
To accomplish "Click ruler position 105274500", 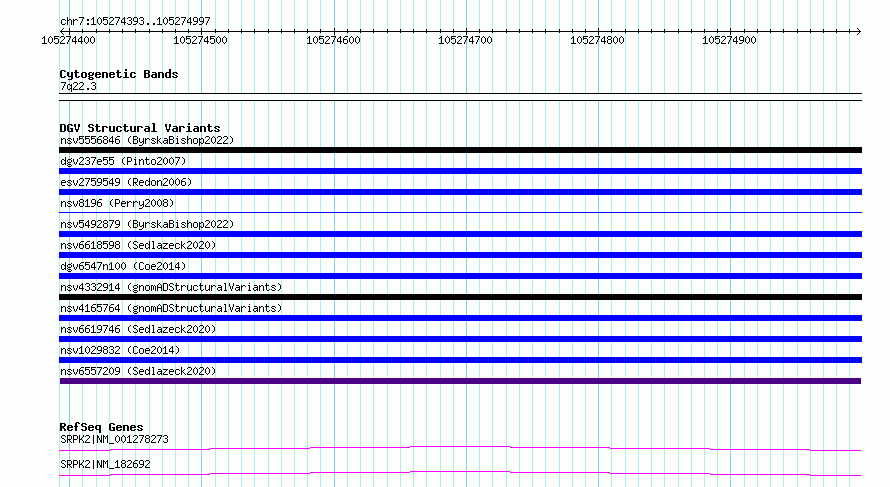I will pyautogui.click(x=200, y=40).
